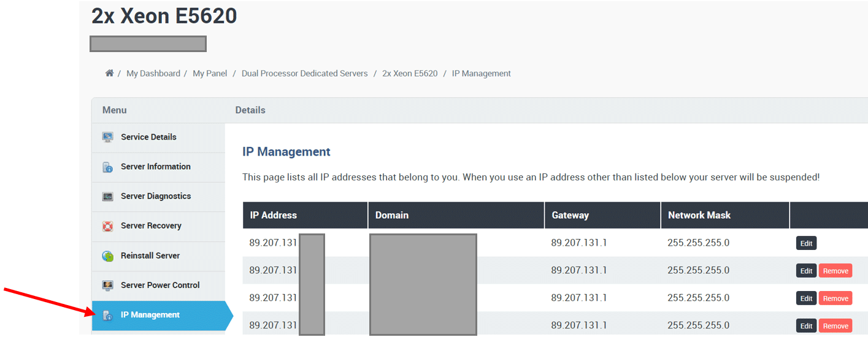Screen dimensions: 868x337
Task: Click the Reinstall Server icon
Action: click(108, 256)
